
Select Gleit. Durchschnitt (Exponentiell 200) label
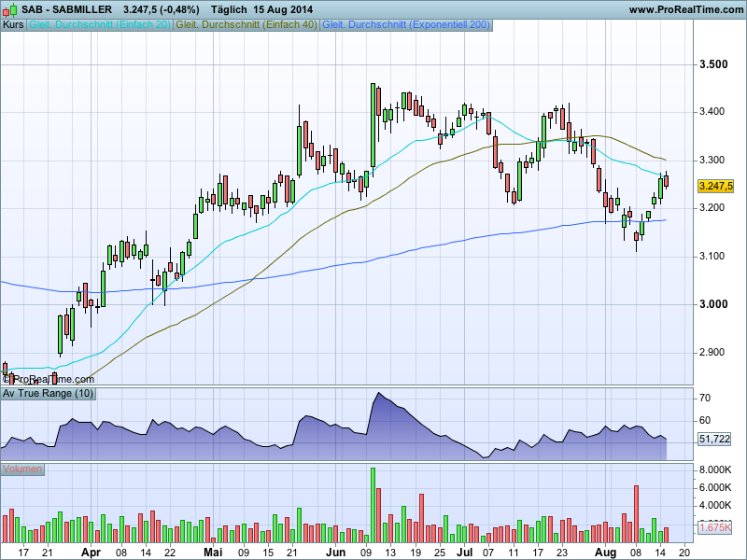(x=406, y=25)
